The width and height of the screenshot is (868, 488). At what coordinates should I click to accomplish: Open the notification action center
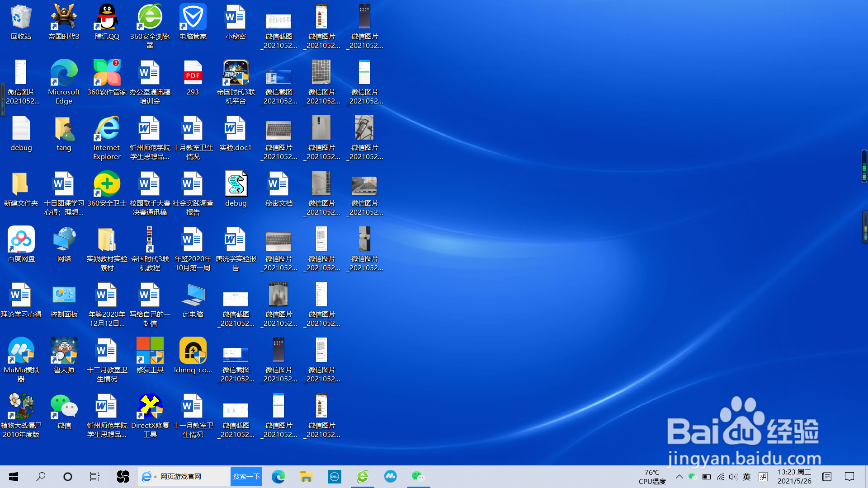pyautogui.click(x=849, y=476)
